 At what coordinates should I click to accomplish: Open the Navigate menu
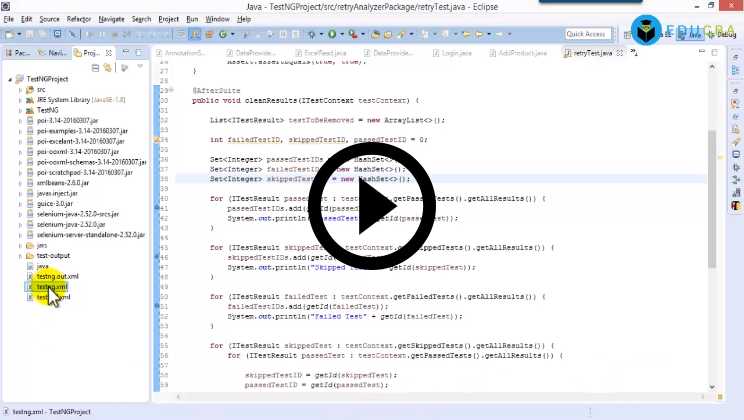point(111,19)
